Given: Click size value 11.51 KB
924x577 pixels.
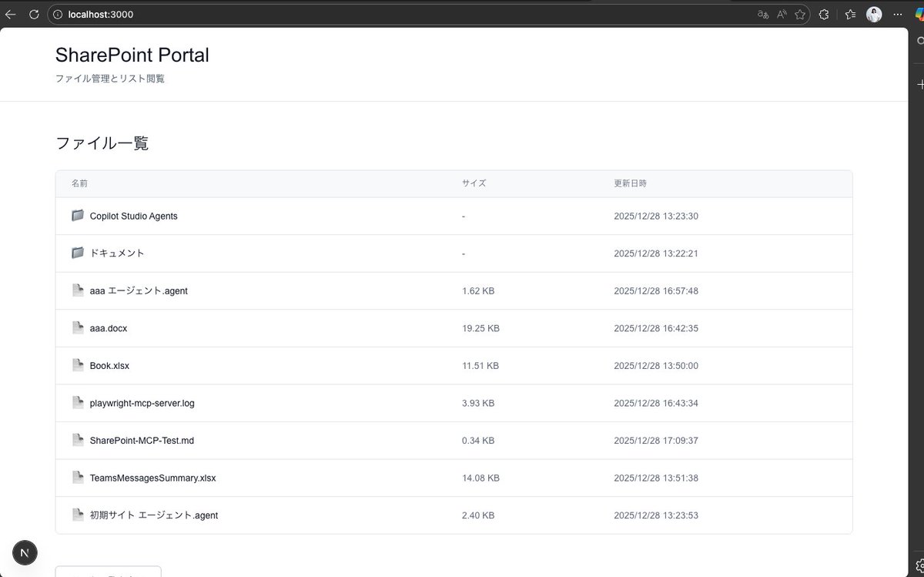Looking at the screenshot, I should [480, 366].
